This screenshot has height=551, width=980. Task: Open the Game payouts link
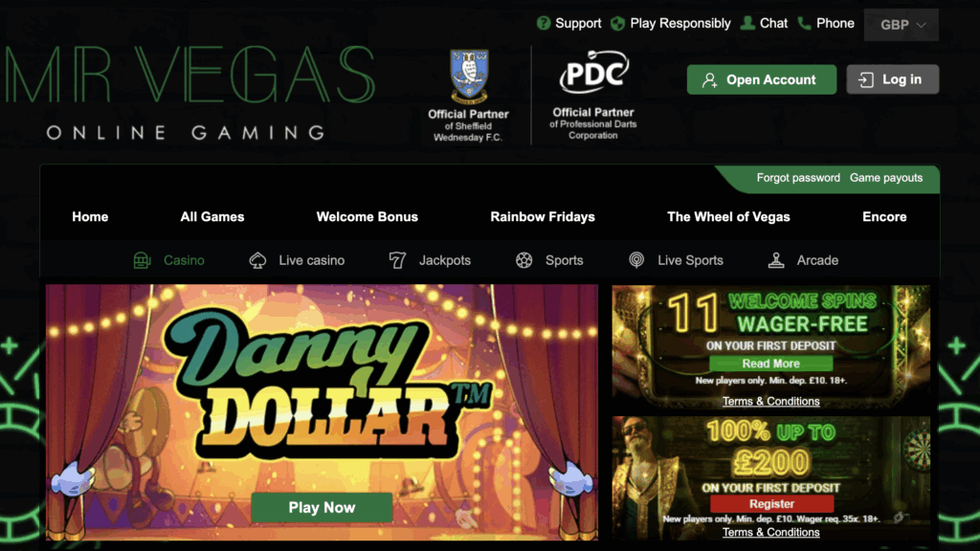(885, 178)
